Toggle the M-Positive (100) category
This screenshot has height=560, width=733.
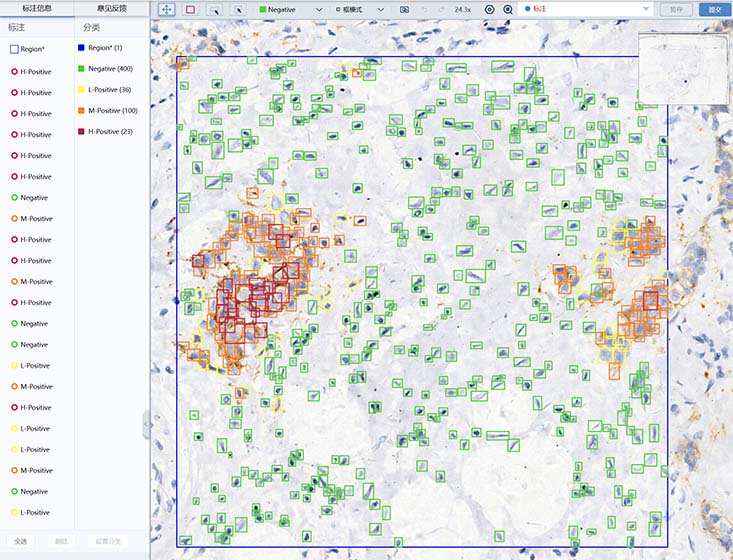(112, 111)
